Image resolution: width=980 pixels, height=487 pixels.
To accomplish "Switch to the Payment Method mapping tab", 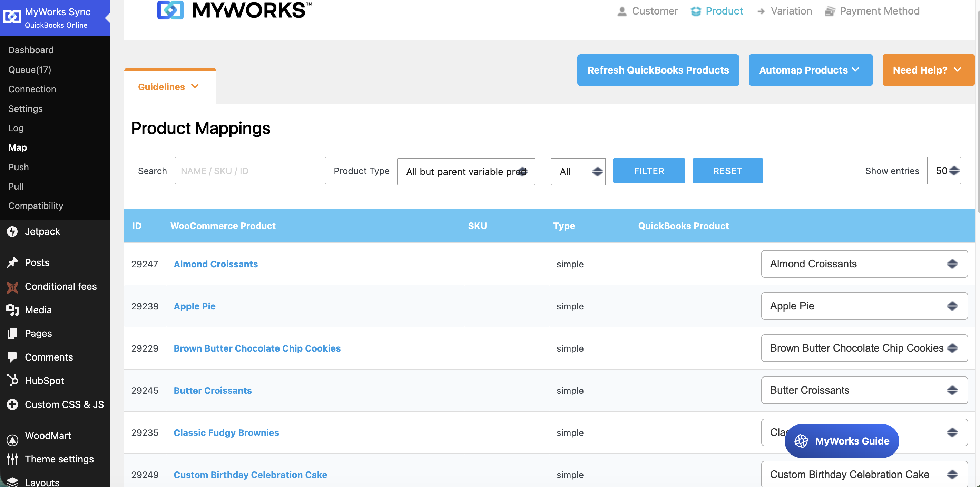I will (x=872, y=11).
